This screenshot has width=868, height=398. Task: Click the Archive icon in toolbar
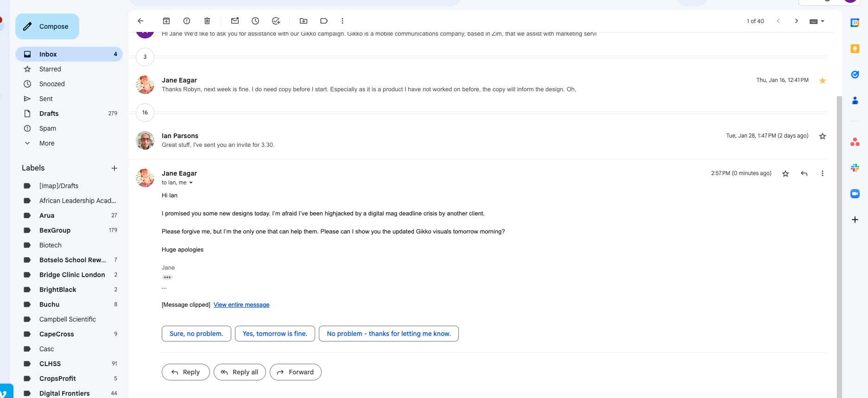click(x=166, y=21)
